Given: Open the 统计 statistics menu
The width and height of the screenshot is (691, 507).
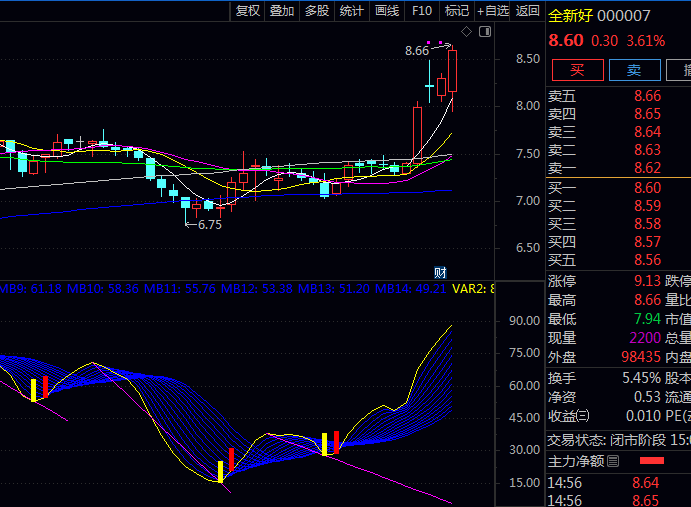Looking at the screenshot, I should [x=352, y=11].
